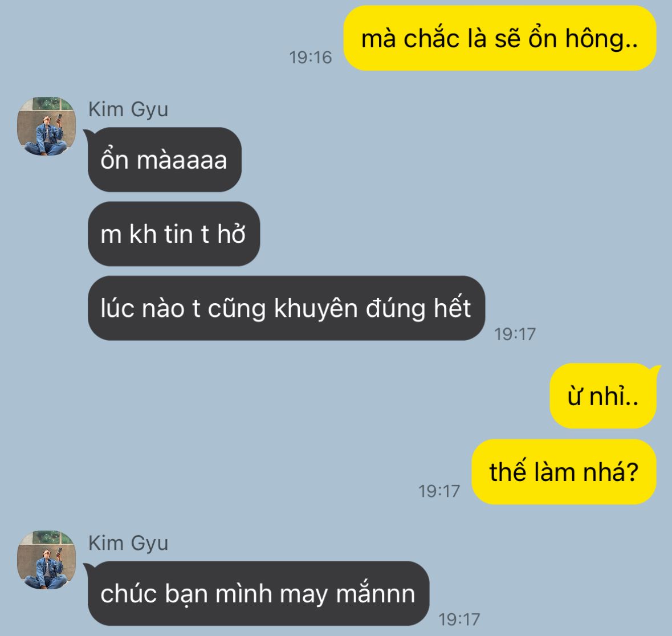Open Kim Gyu's bottom profile picture
Viewport: 672px width, 636px height.
pos(46,560)
